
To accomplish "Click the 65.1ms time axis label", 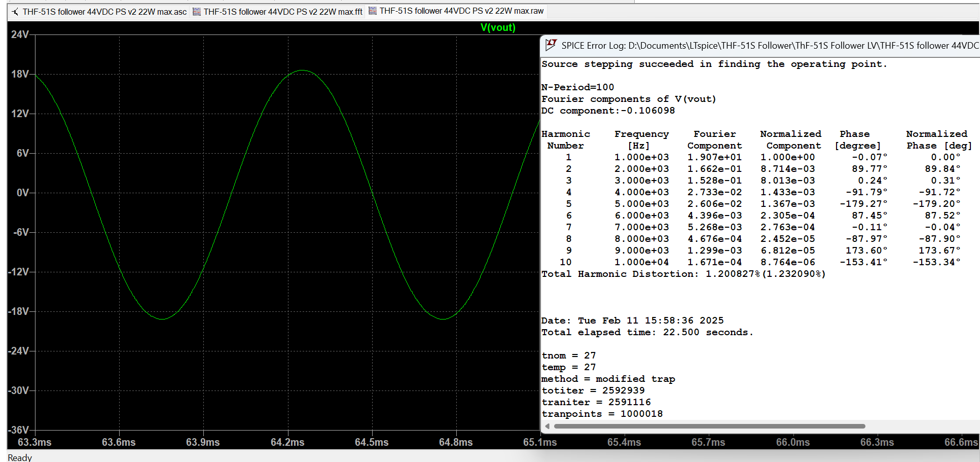I will coord(540,442).
